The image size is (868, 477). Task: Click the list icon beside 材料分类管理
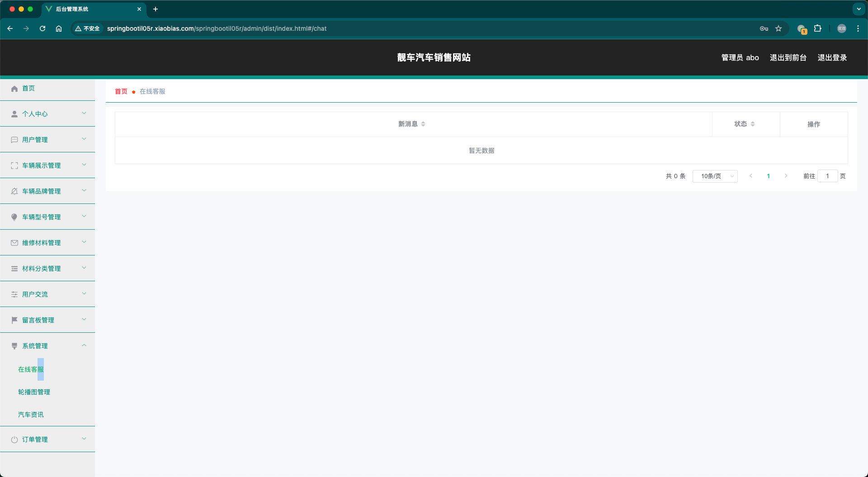14,269
